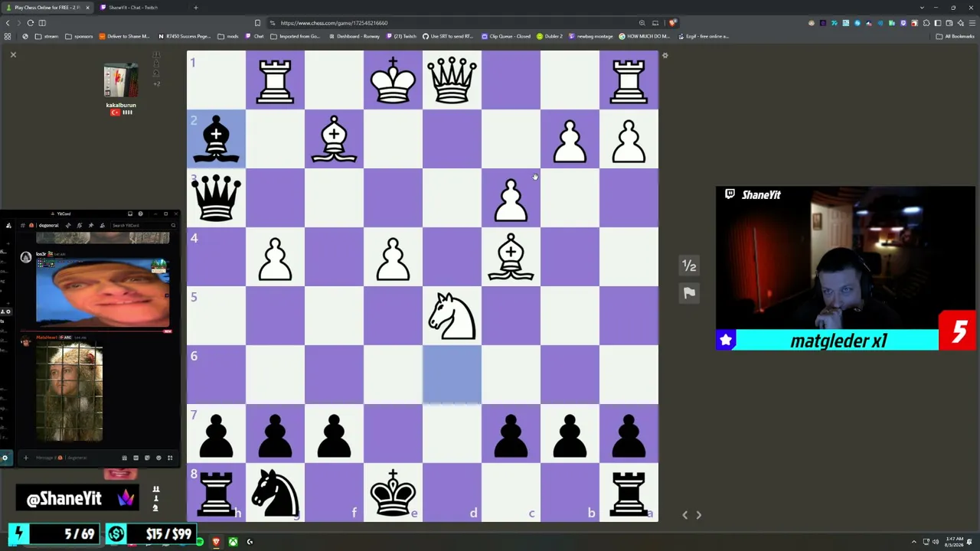Open 'newbog montage' bookmark
980x551 pixels.
[591, 36]
